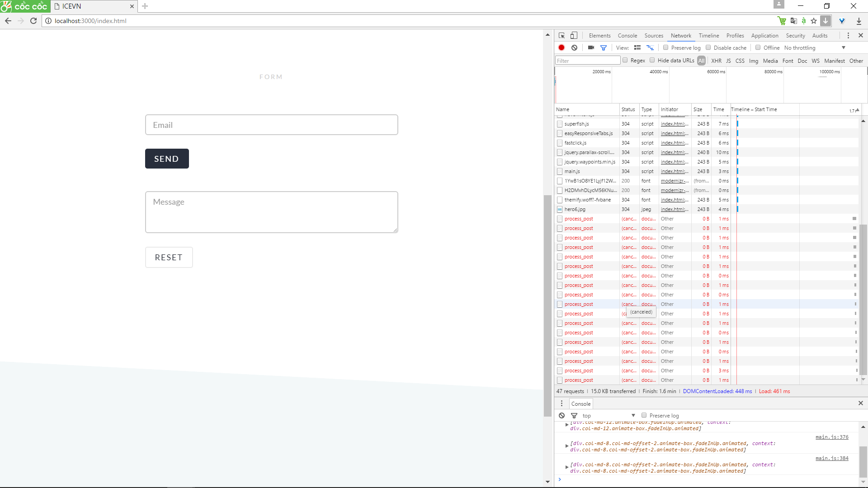Toggle the network filter funnel icon

[603, 47]
